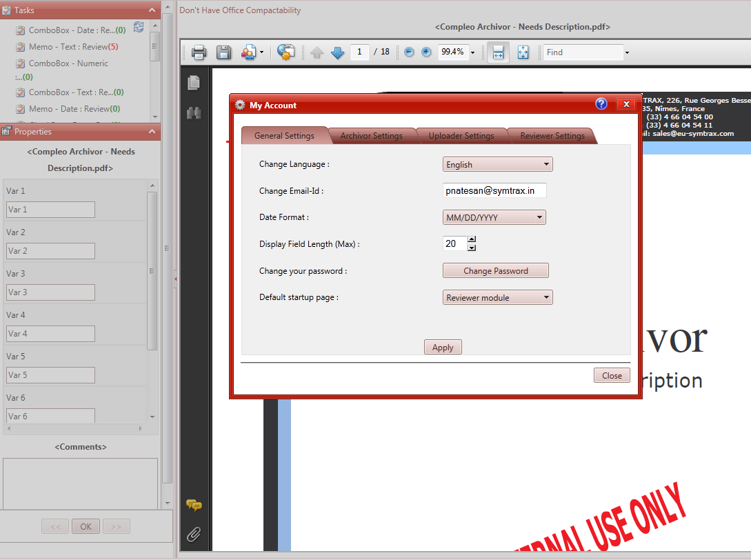The image size is (751, 560).
Task: Click the Tasks panel clipboard icon
Action: point(6,10)
